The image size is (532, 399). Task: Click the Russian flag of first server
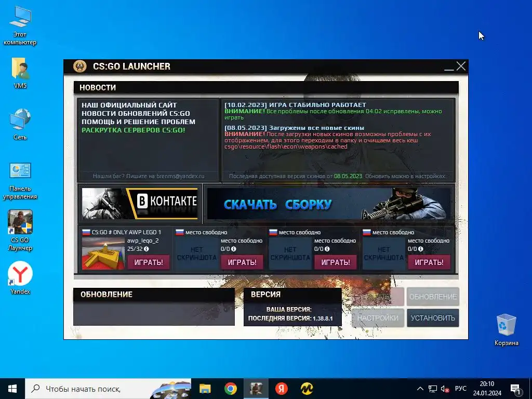[x=86, y=232]
